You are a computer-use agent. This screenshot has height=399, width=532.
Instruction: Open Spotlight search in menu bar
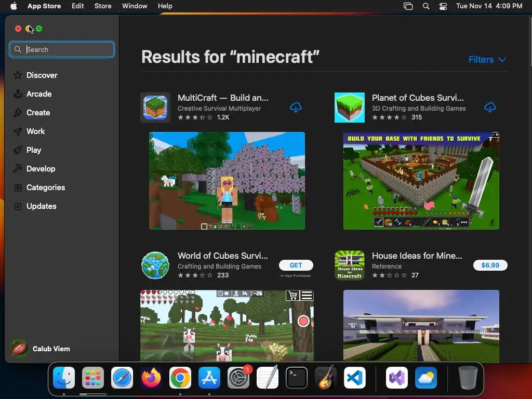tap(426, 6)
